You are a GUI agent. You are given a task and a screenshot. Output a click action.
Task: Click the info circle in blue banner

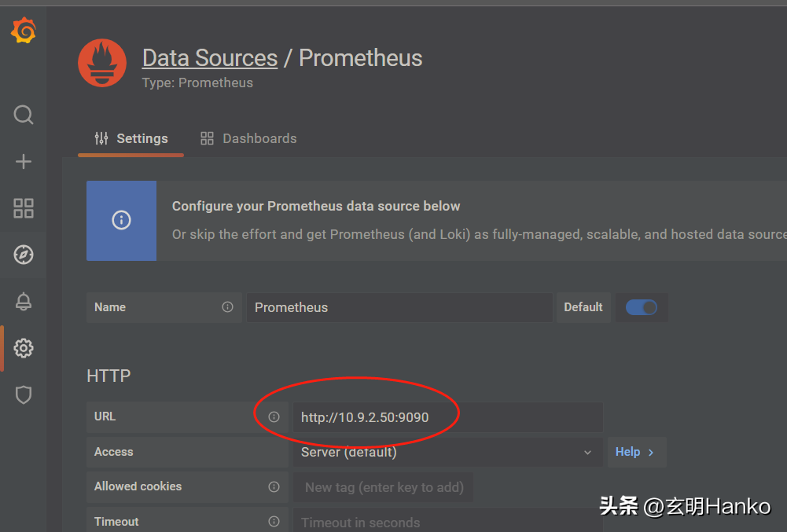121,220
